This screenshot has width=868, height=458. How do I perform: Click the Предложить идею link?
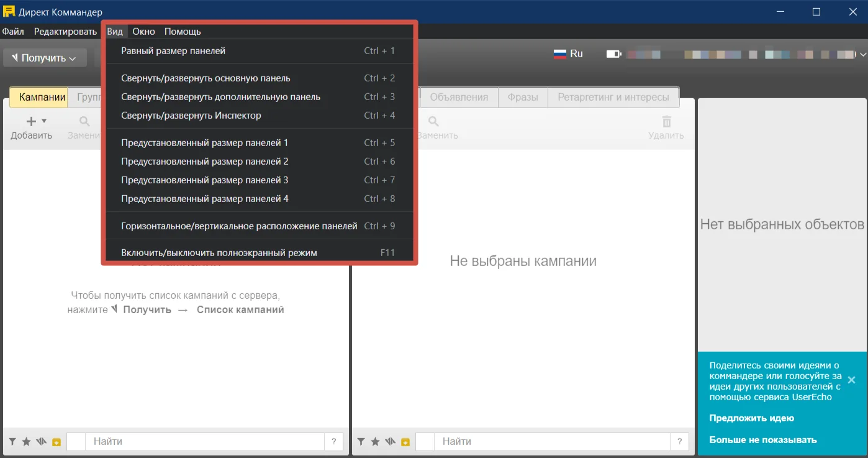coord(752,418)
